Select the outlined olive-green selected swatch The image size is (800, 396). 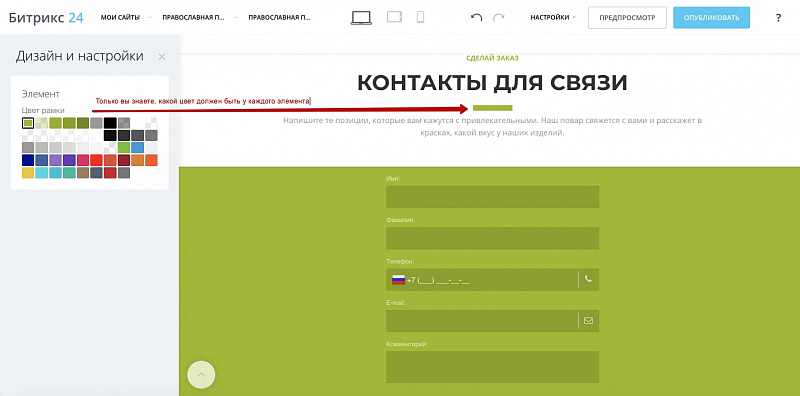coord(28,123)
